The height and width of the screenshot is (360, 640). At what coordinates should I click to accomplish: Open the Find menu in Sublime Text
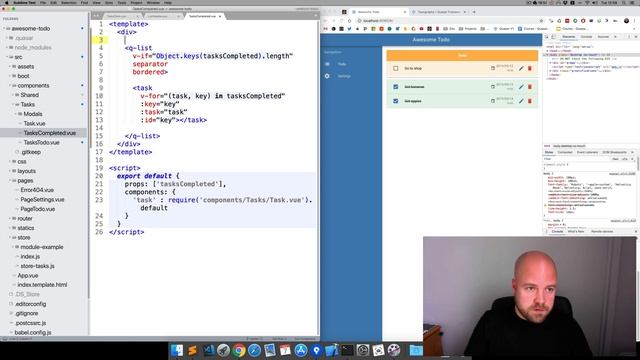[84, 2]
